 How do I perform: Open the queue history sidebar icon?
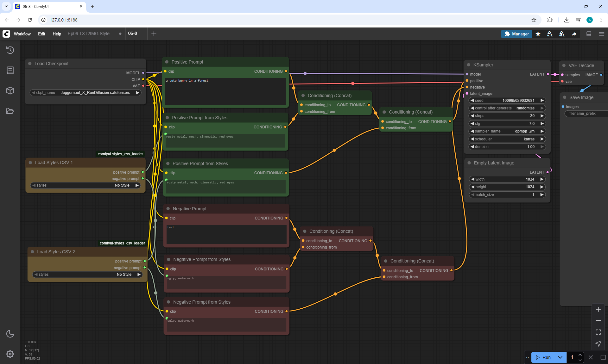point(10,50)
